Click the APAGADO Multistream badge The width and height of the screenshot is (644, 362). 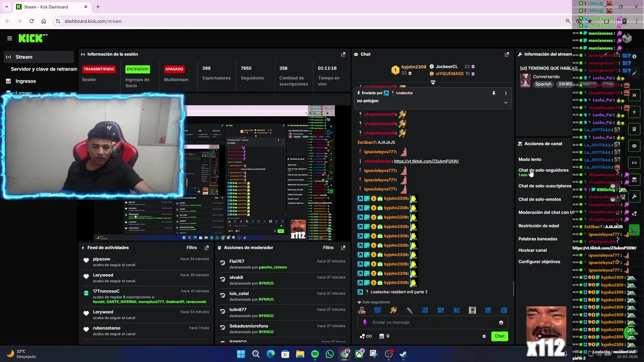(x=174, y=69)
